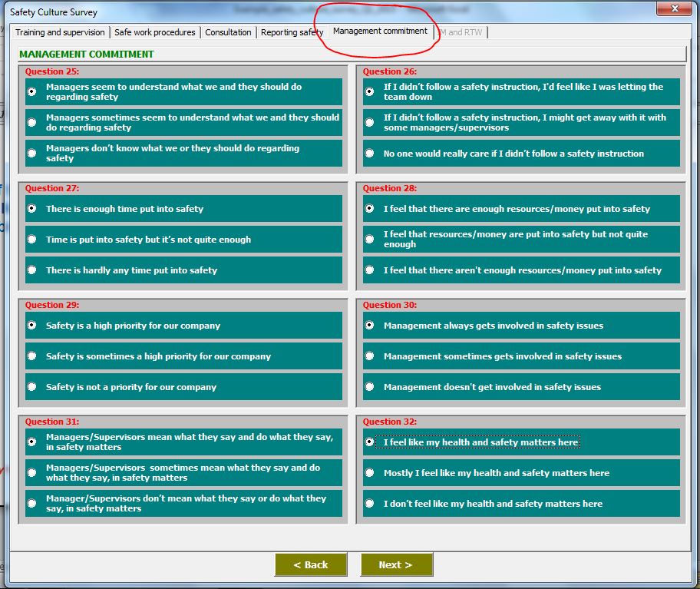The height and width of the screenshot is (589, 700).
Task: Select 'I'd feel like I was letting the team down'
Action: click(x=369, y=91)
